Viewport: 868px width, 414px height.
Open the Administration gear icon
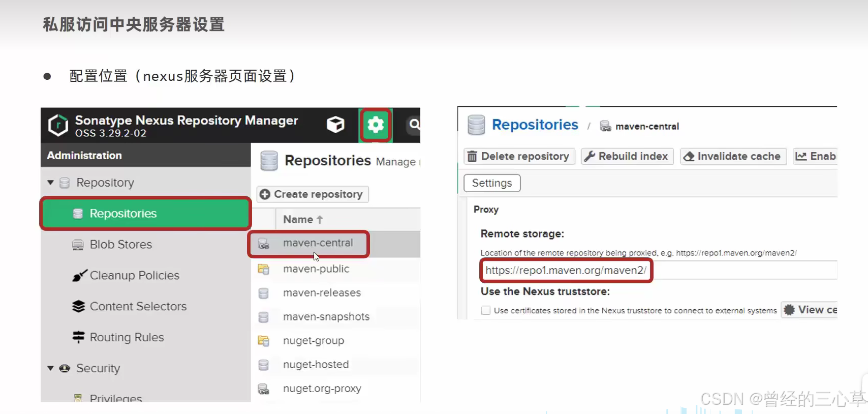[x=376, y=125]
